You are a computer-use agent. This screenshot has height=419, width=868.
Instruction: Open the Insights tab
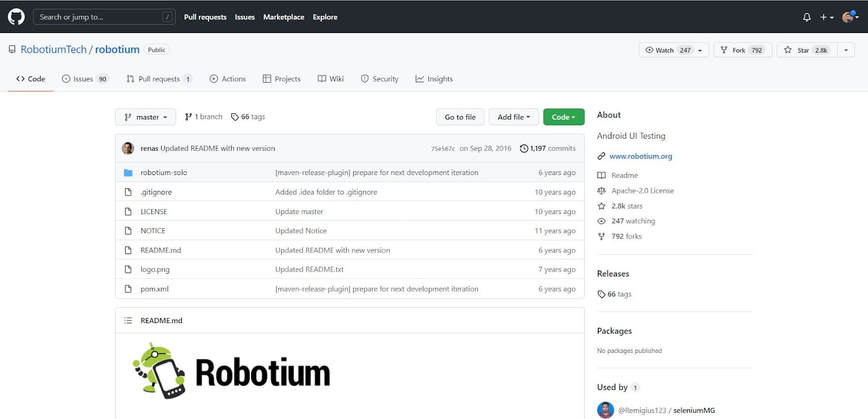click(x=434, y=79)
